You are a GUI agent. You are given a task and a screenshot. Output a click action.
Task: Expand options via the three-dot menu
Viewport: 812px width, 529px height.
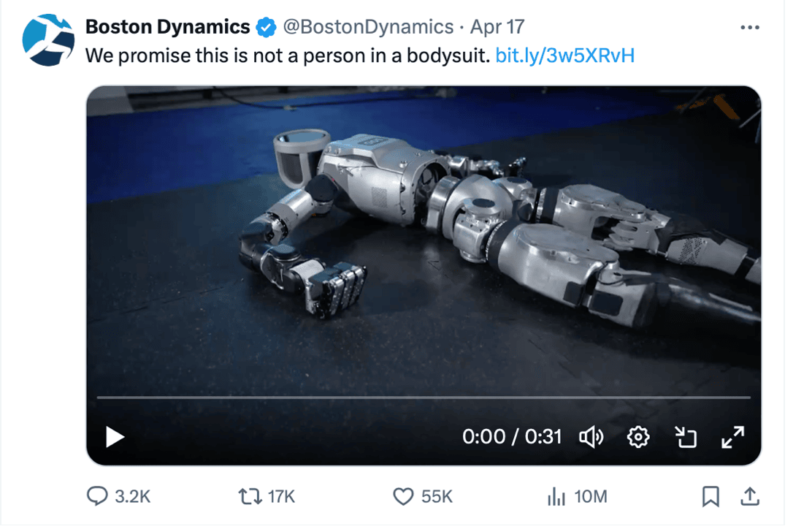[750, 26]
